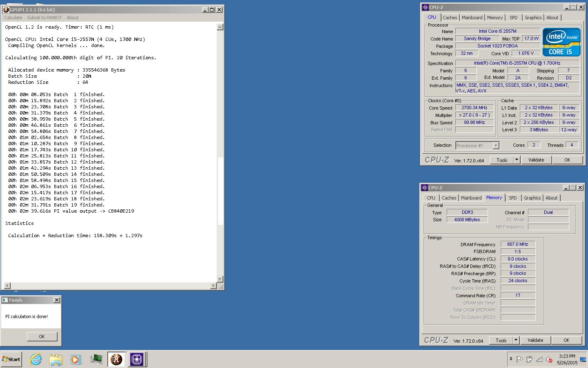Viewport: 588px width, 368px height.
Task: Click the Memory CPU-Z window title icon
Action: point(425,188)
